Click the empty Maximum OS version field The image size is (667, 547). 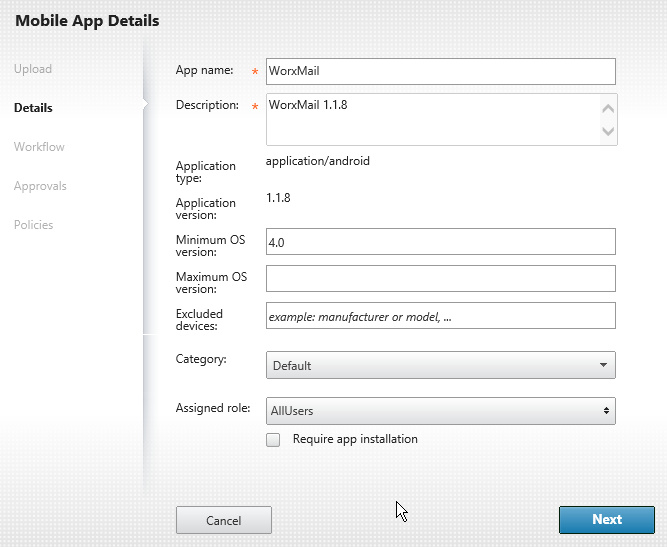pyautogui.click(x=440, y=278)
